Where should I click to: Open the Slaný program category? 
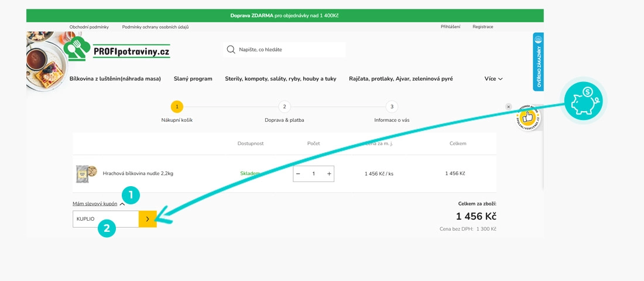click(x=193, y=78)
